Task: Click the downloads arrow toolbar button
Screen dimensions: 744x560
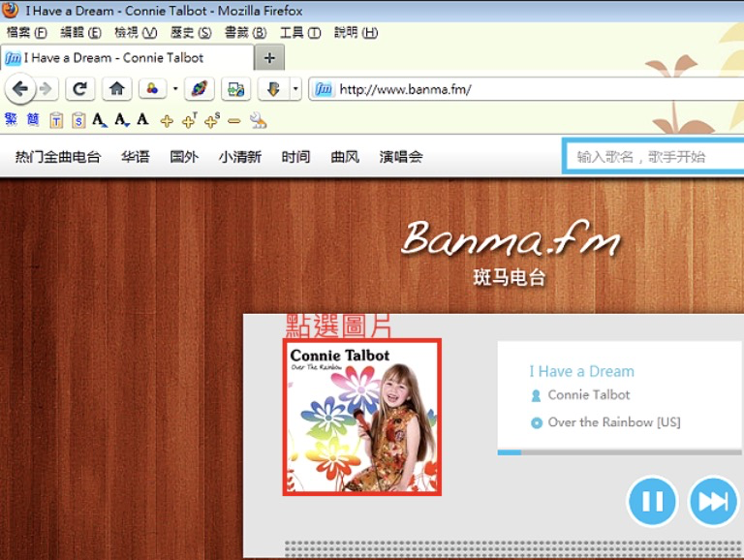Action: pos(273,89)
